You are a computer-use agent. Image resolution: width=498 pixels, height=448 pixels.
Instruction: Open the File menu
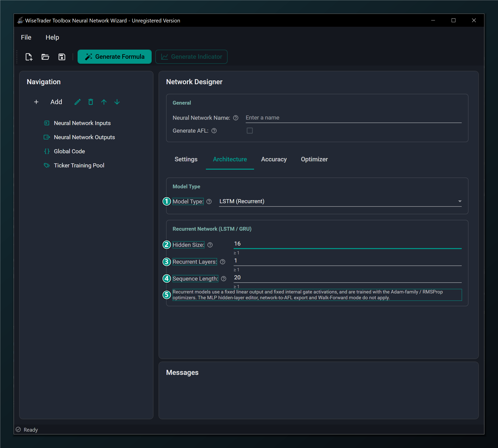26,37
